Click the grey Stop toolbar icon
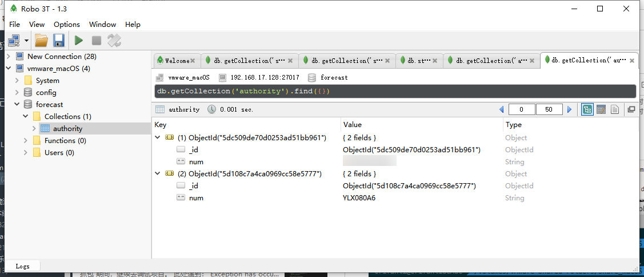644x277 pixels. point(97,40)
